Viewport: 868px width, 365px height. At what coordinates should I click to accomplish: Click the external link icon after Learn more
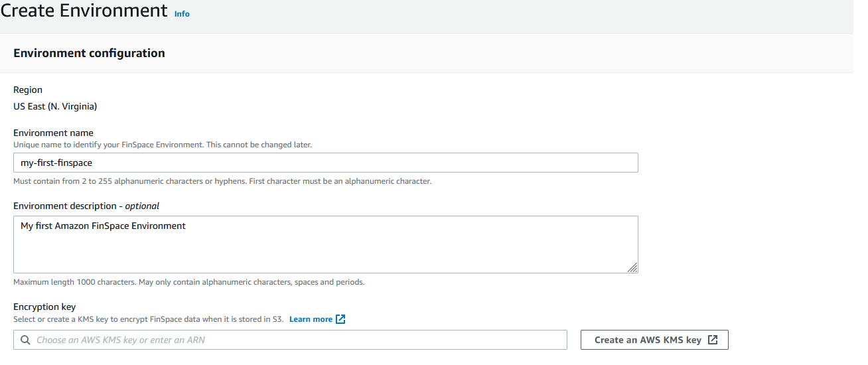pyautogui.click(x=340, y=319)
